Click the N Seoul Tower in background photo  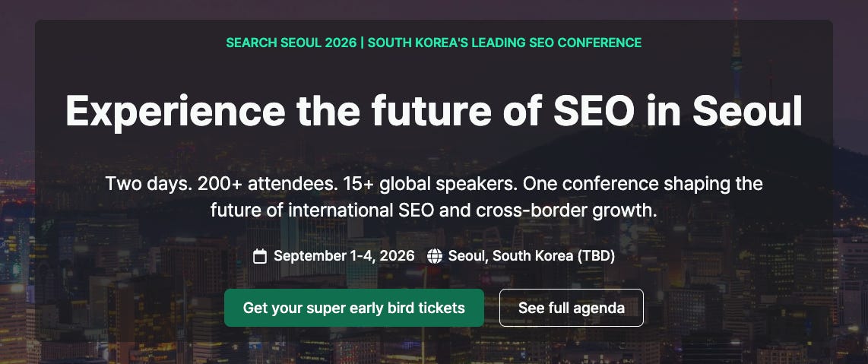[737, 61]
